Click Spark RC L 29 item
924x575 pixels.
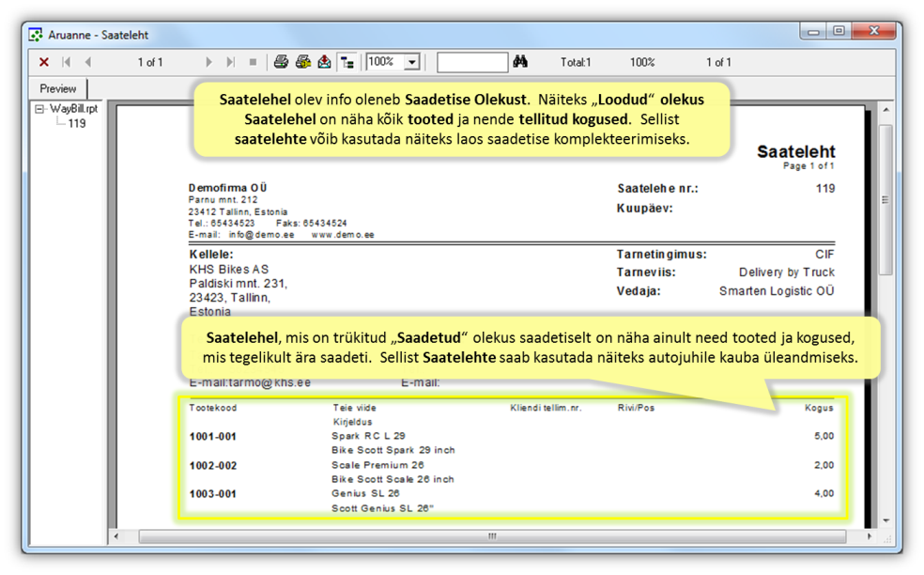pyautogui.click(x=368, y=436)
